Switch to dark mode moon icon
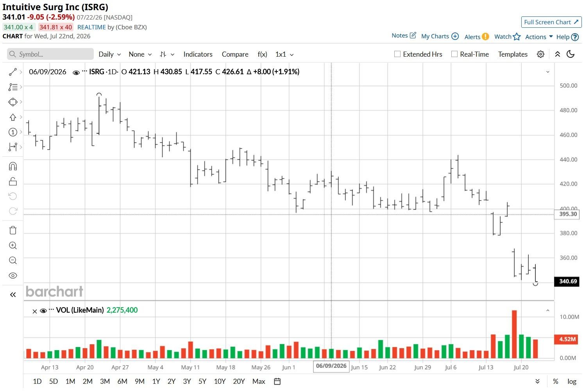583x392 pixels. 570,54
